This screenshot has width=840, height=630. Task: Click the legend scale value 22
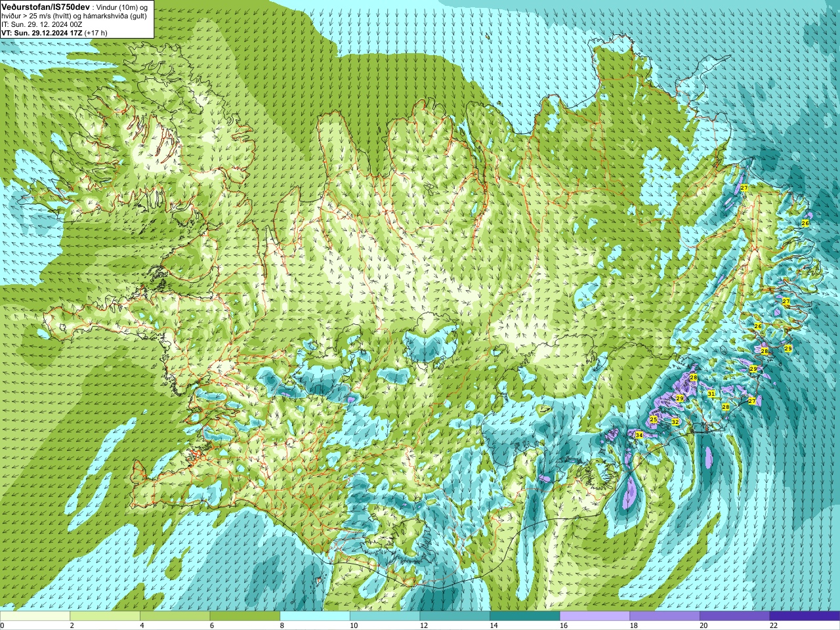pos(774,625)
